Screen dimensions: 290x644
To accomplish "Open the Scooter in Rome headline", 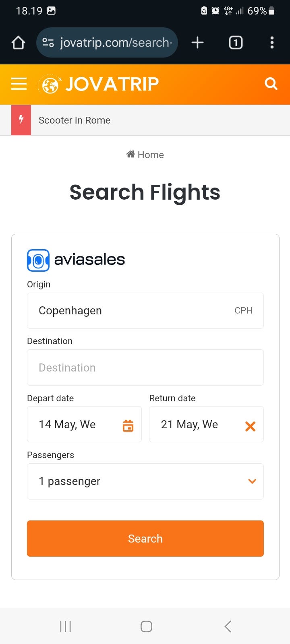I will point(75,120).
